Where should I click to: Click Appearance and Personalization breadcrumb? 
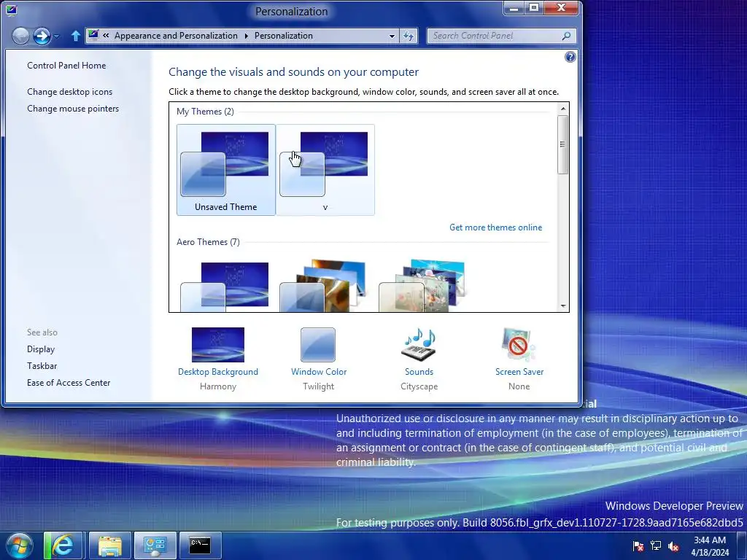pyautogui.click(x=176, y=36)
